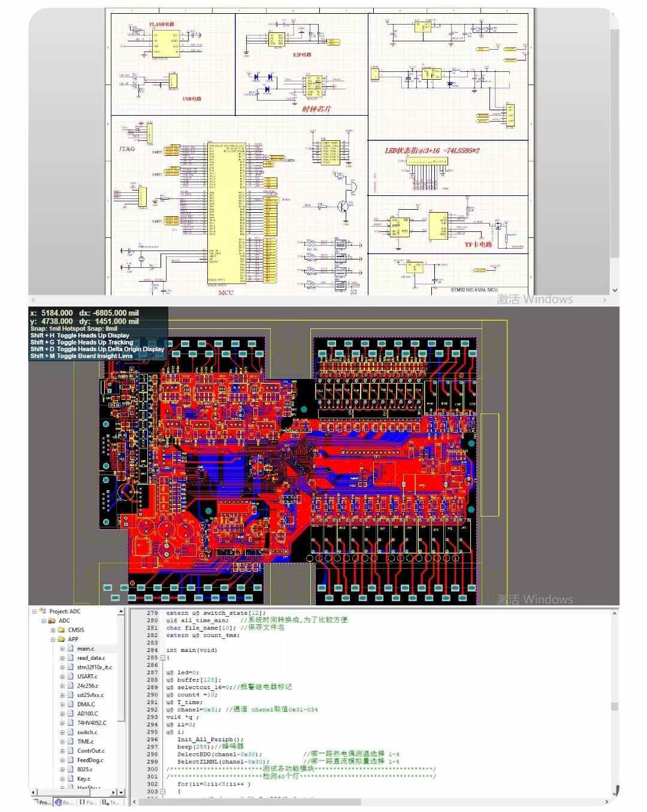
Task: Click project tree scroll-right arrow
Action: click(x=114, y=792)
